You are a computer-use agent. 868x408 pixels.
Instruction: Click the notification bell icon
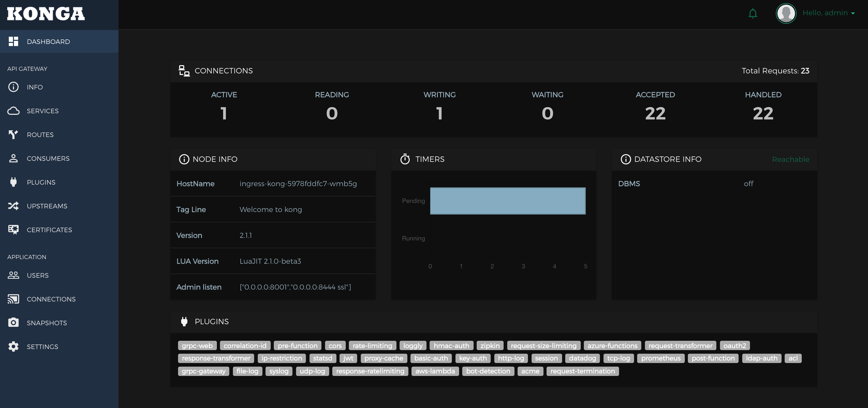tap(752, 13)
